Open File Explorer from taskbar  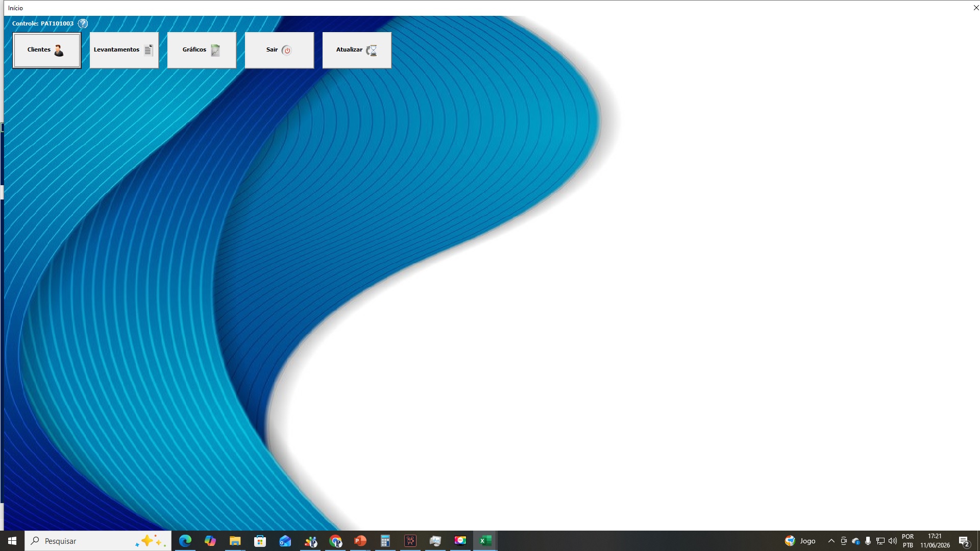point(235,541)
